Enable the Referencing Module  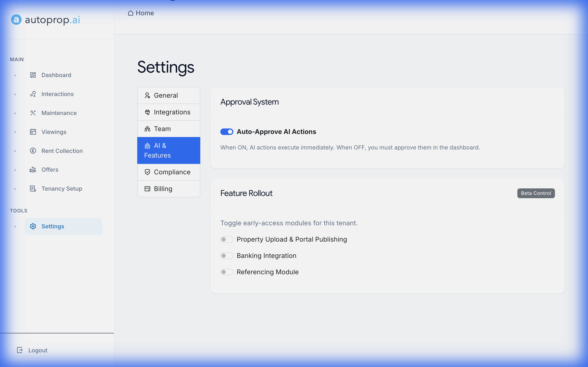coord(226,272)
